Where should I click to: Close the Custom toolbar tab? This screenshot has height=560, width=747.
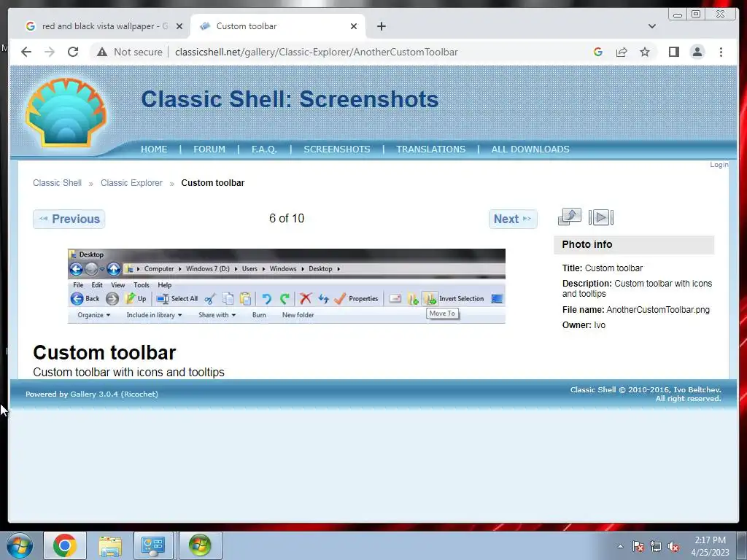[354, 26]
